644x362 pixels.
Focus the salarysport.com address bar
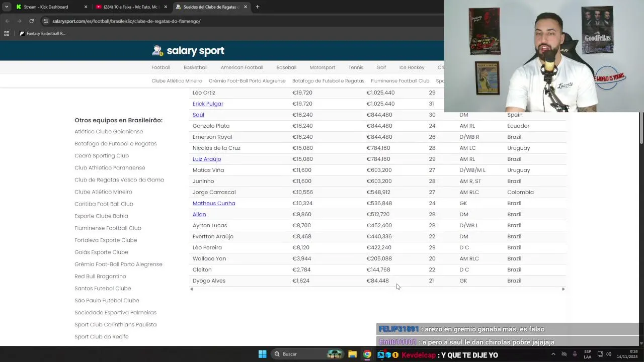click(242, 21)
